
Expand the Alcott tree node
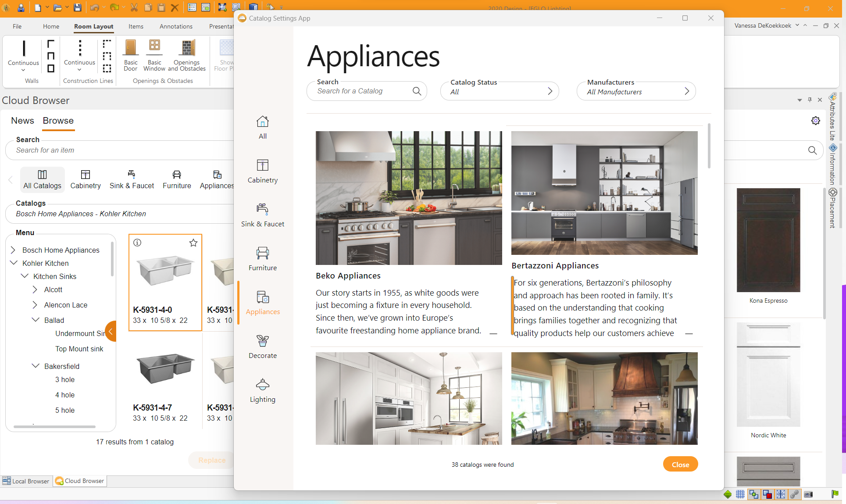[35, 290]
